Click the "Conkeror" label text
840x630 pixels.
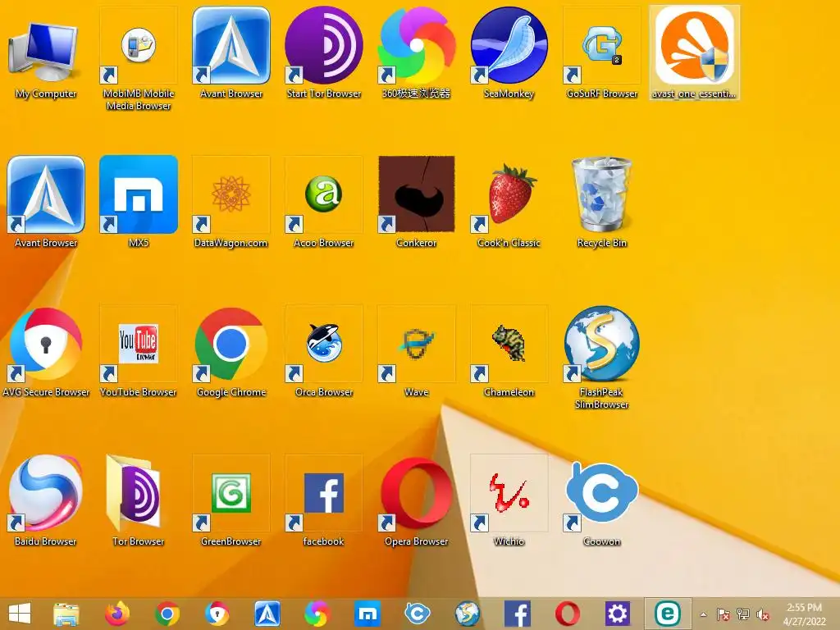pyautogui.click(x=416, y=243)
